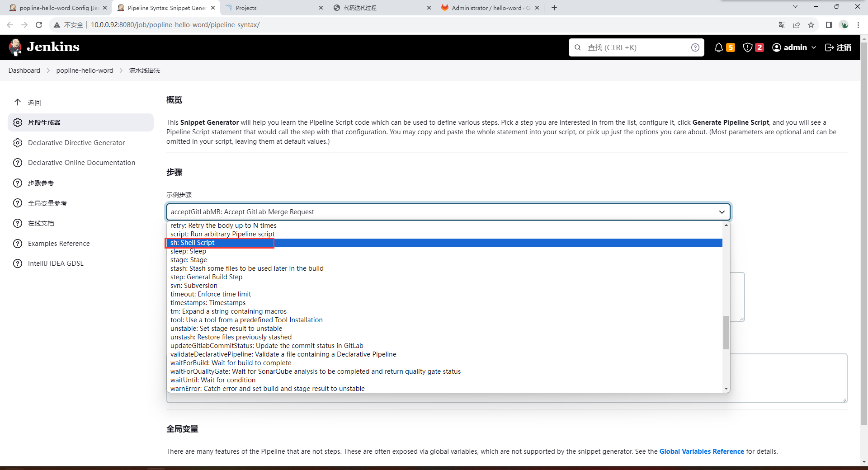Select 'validateDeclarativePipeline' option
Screen dimensions: 868x470
pyautogui.click(x=444, y=354)
